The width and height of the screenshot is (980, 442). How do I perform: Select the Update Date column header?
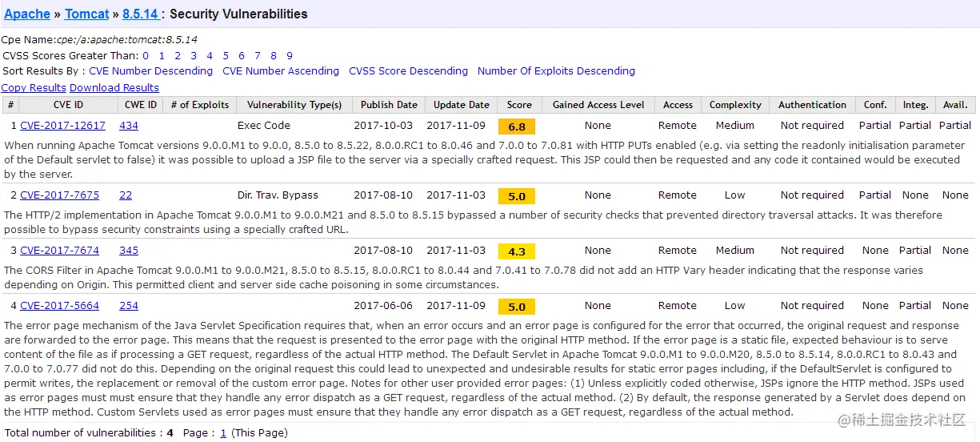(x=462, y=105)
